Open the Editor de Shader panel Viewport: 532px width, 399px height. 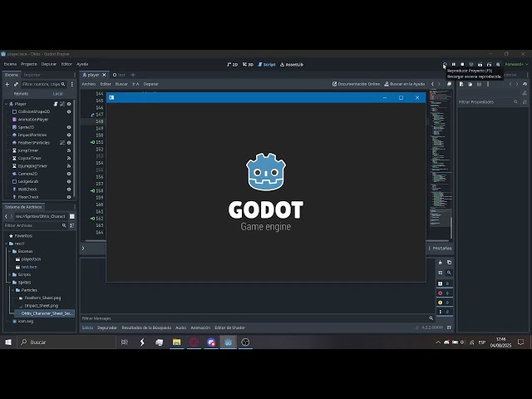point(229,328)
